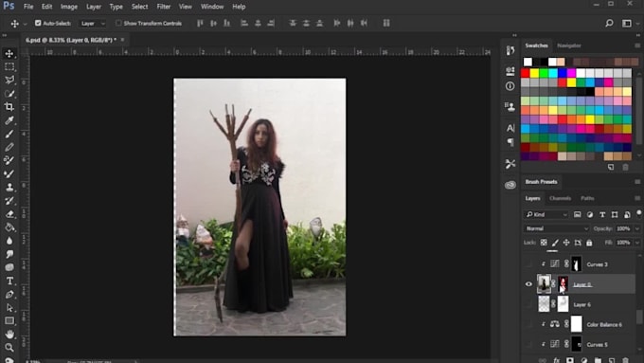Close the 6.psd document tab
This screenshot has height=363, width=644.
point(122,40)
